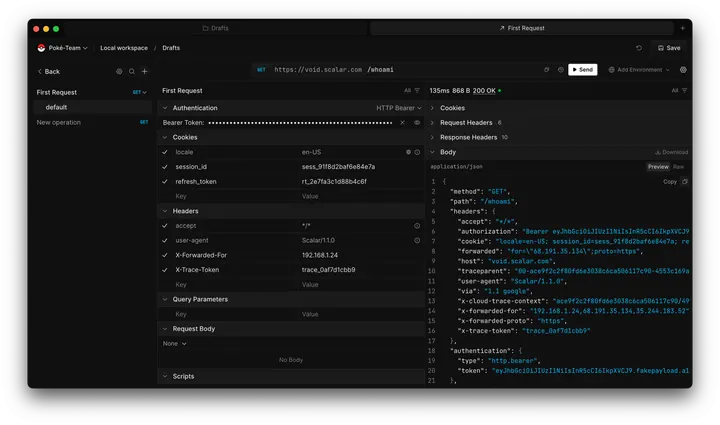The image size is (720, 425).
Task: Open request history clock icon
Action: tap(561, 70)
